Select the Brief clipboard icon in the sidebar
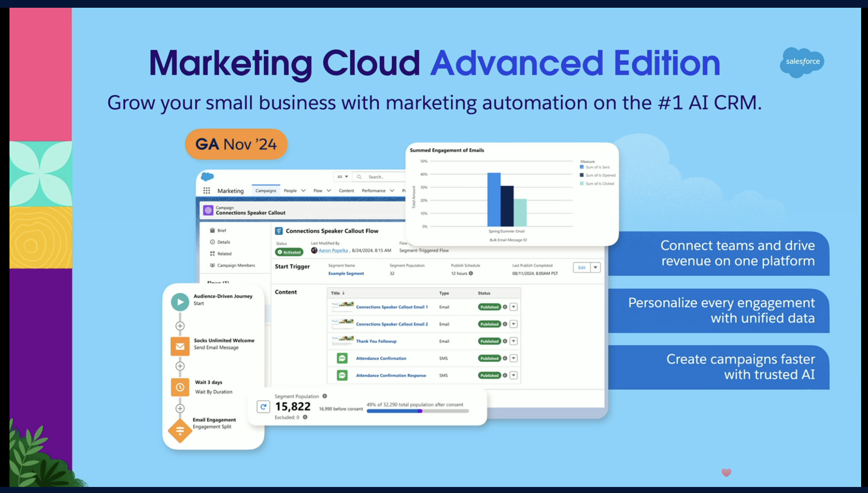868x493 pixels. click(212, 231)
